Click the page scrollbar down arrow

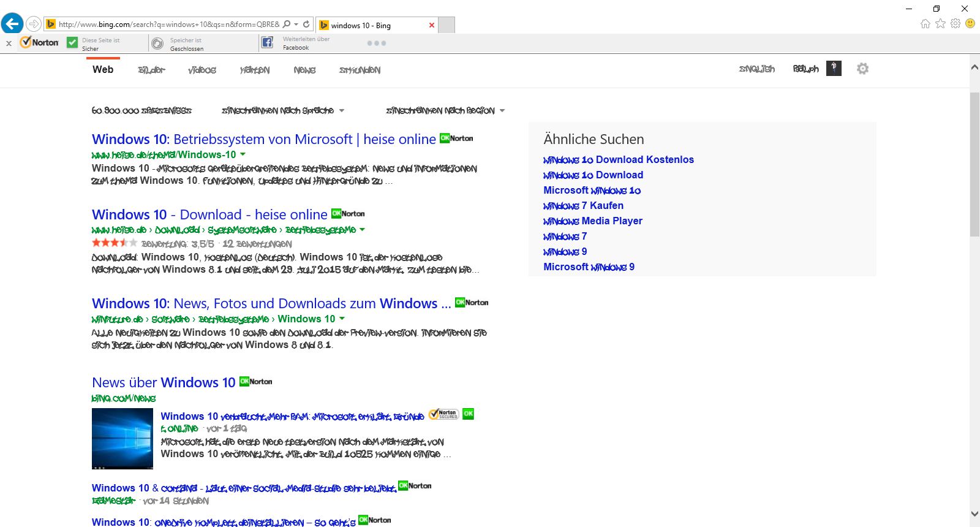974,514
